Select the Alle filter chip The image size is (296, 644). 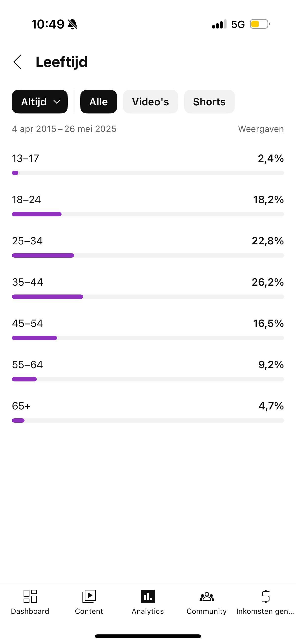98,102
